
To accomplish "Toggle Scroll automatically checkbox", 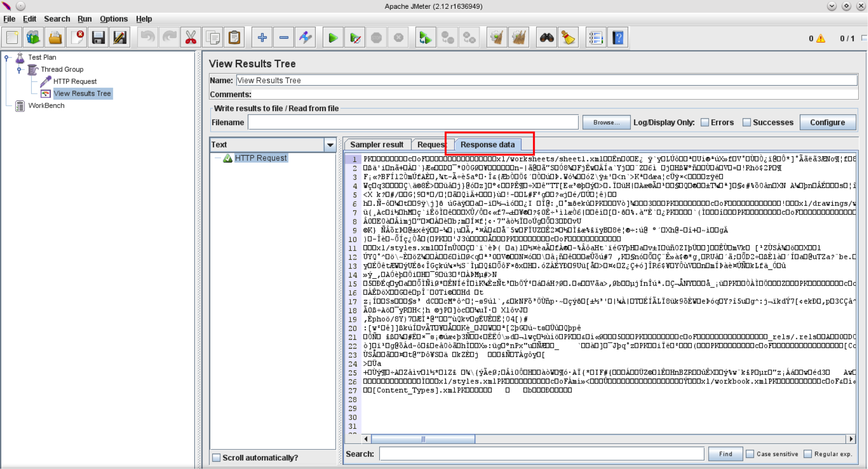I will click(x=216, y=458).
